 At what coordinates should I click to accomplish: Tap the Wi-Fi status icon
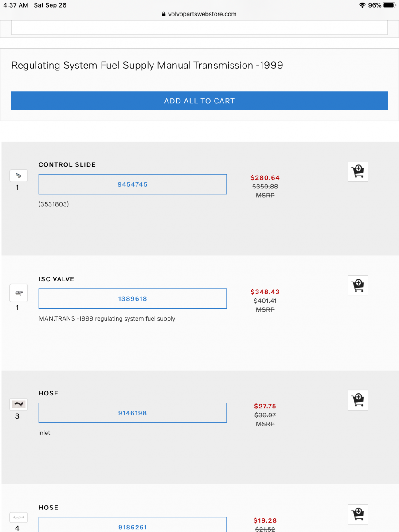click(362, 5)
